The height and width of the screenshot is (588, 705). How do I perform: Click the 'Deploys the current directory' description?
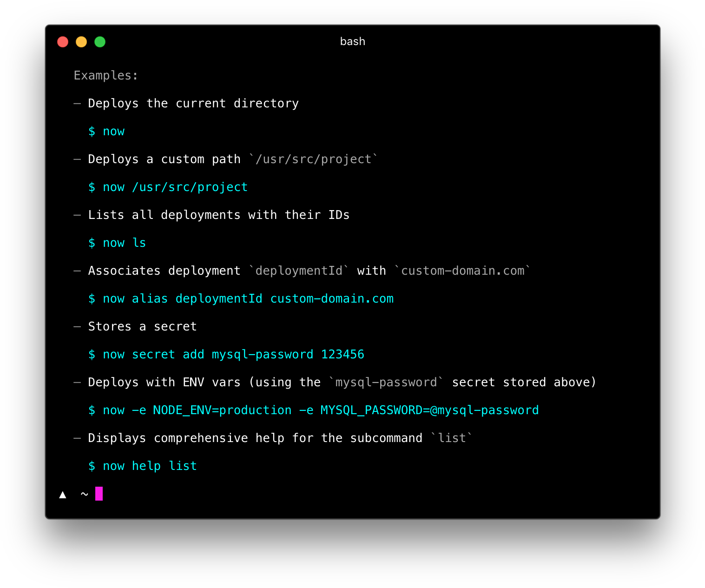[193, 104]
